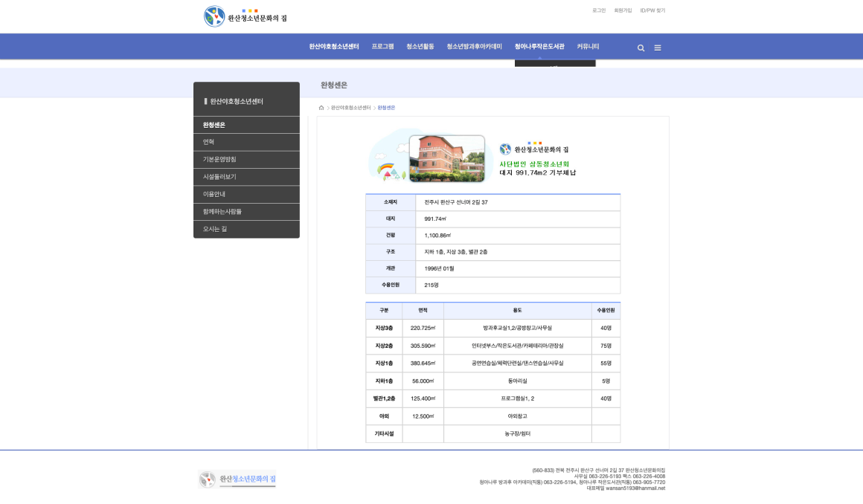The image size is (863, 504).
Task: Click 완산야호청소년센터 breadcrumb link
Action: 350,108
